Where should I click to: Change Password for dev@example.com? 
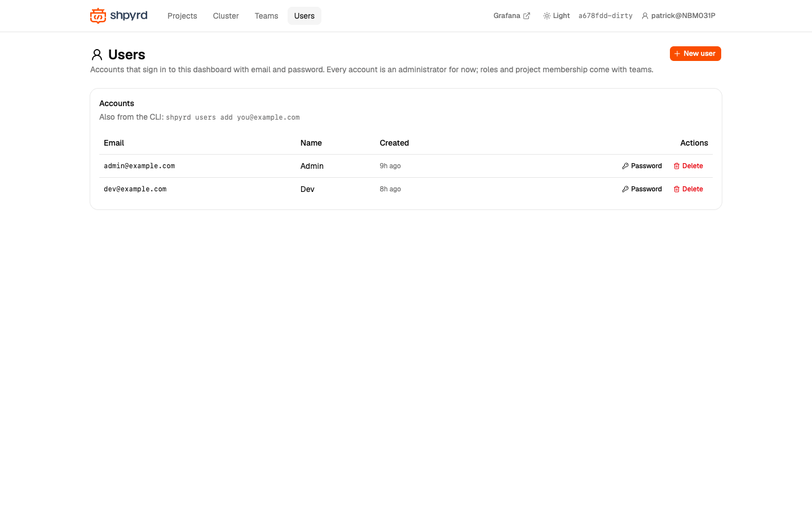pyautogui.click(x=642, y=189)
